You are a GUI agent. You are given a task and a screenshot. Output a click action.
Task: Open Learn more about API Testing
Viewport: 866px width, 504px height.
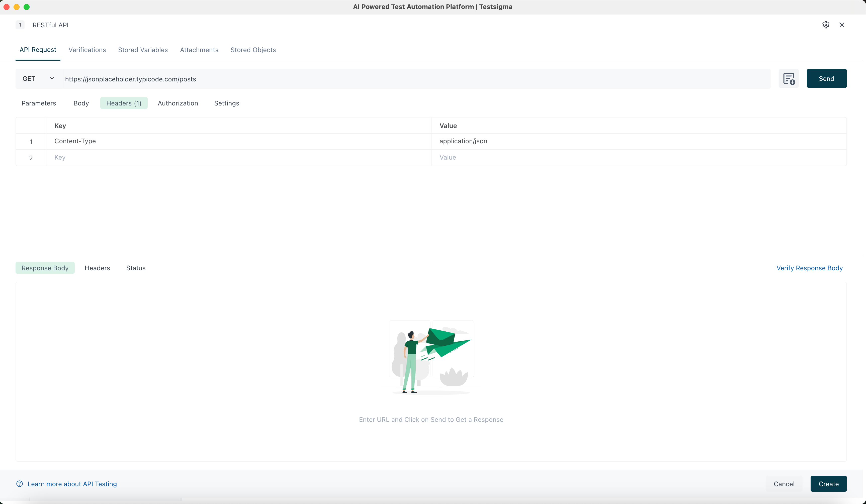(72, 484)
